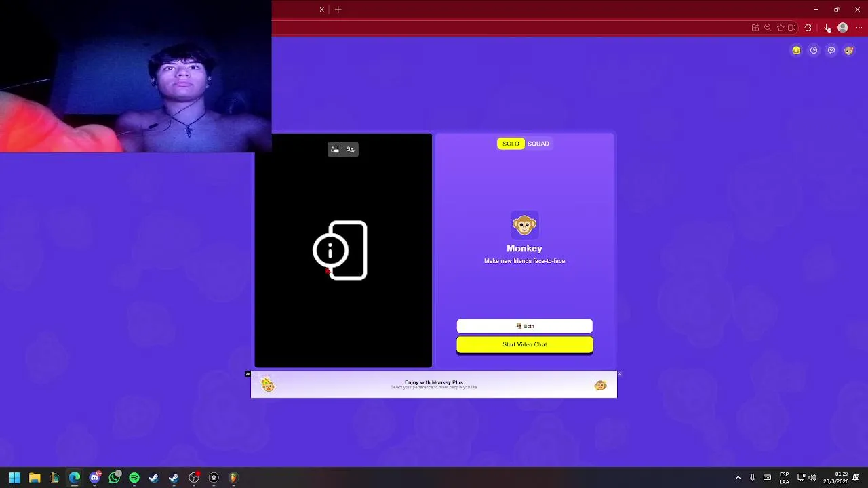Open the browser downloads icon
Viewport: 868px width, 488px height.
point(827,28)
